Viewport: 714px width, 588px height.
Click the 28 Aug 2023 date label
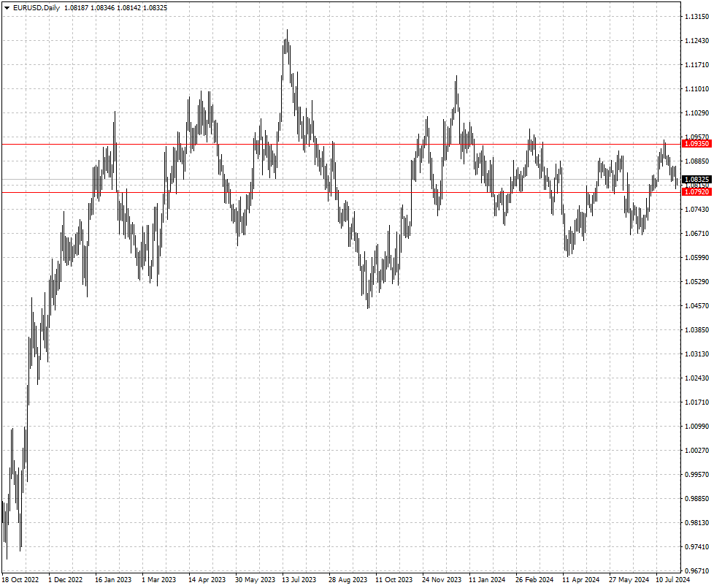tap(348, 580)
